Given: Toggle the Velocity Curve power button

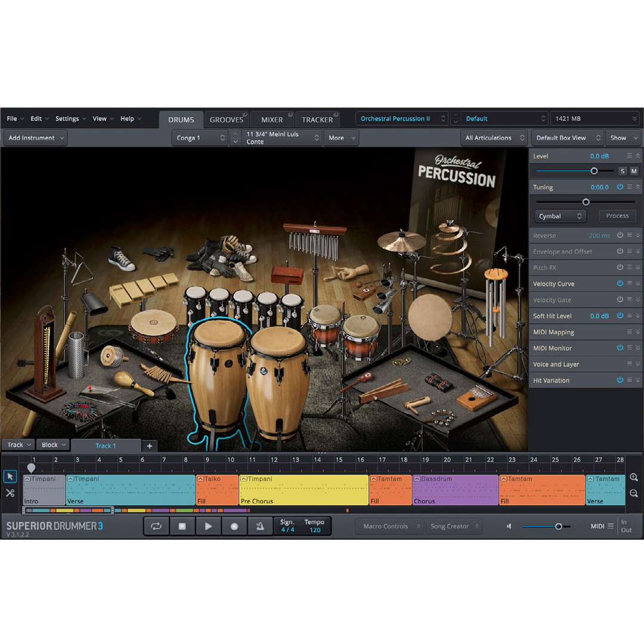Looking at the screenshot, I should tap(620, 284).
